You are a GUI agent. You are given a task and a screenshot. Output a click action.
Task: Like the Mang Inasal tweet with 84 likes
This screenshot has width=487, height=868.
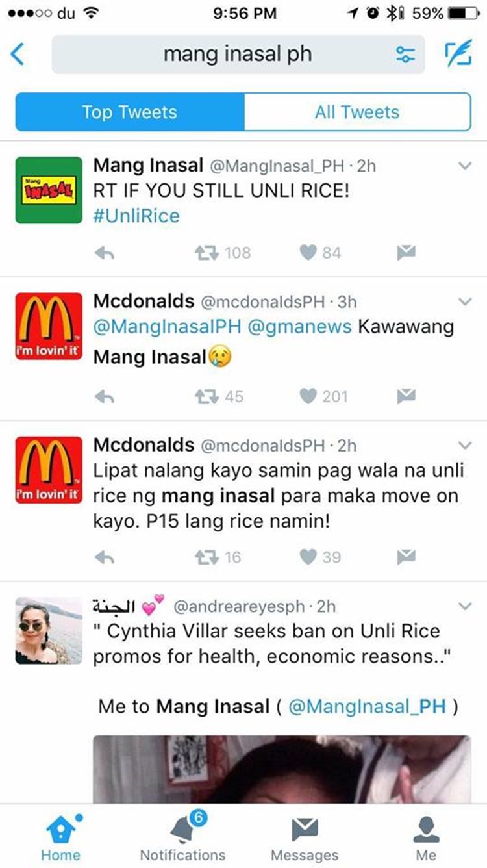(308, 253)
